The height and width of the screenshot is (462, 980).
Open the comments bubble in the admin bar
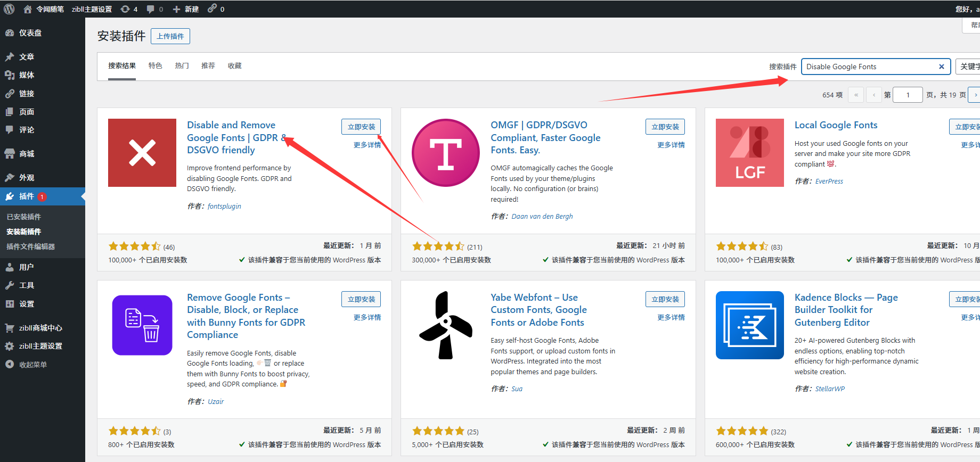tap(150, 9)
